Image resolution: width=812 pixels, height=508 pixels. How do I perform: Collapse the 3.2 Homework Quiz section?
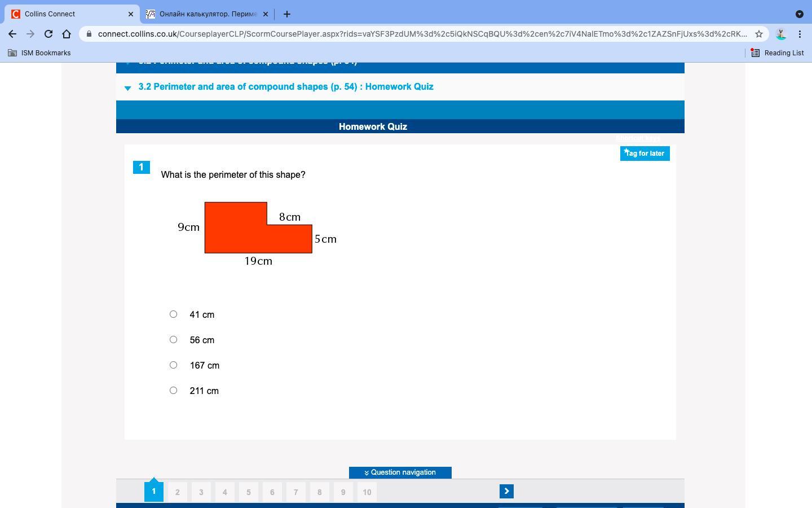click(128, 87)
